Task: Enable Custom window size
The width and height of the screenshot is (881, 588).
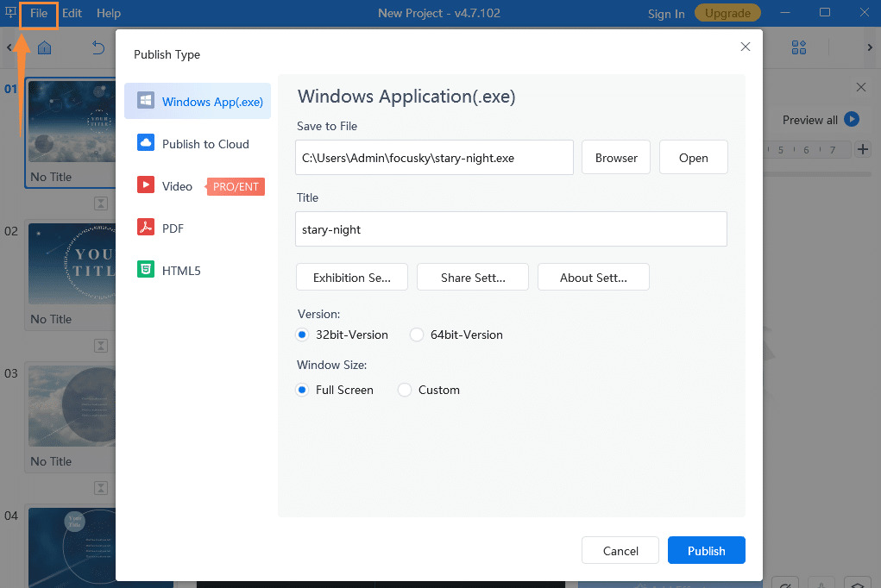Action: [x=404, y=390]
